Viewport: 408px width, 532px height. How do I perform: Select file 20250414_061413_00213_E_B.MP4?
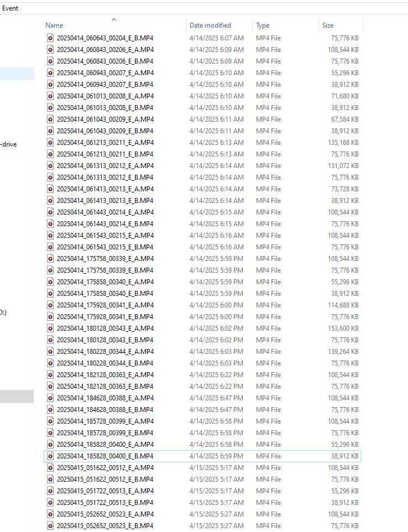(x=105, y=201)
